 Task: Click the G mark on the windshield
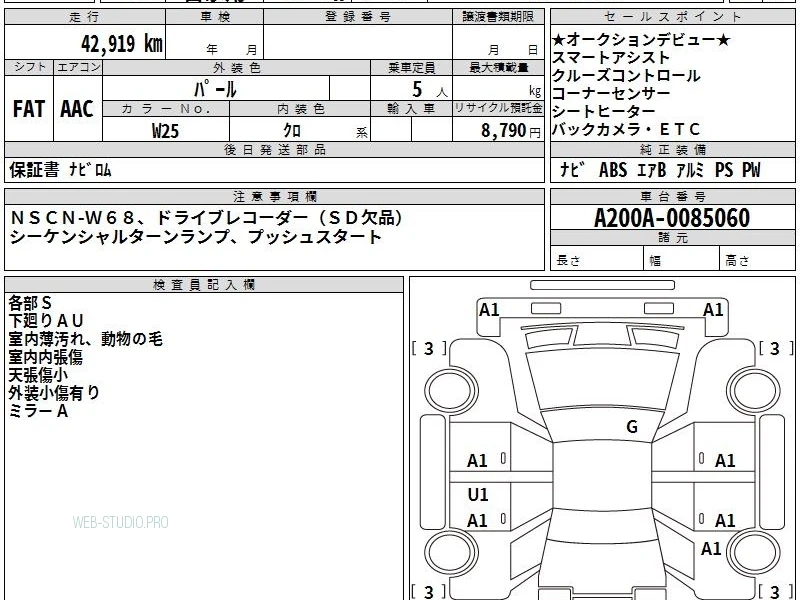point(632,427)
